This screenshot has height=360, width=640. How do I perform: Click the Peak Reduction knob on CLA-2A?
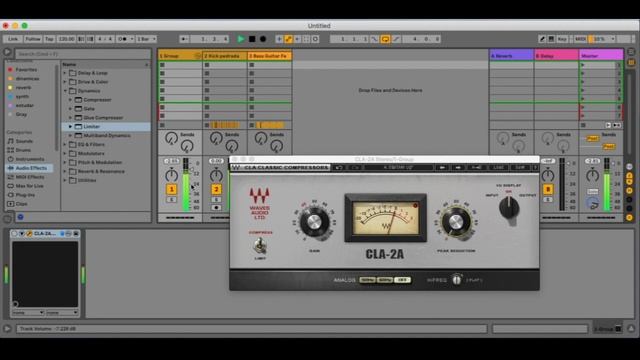[x=456, y=222]
